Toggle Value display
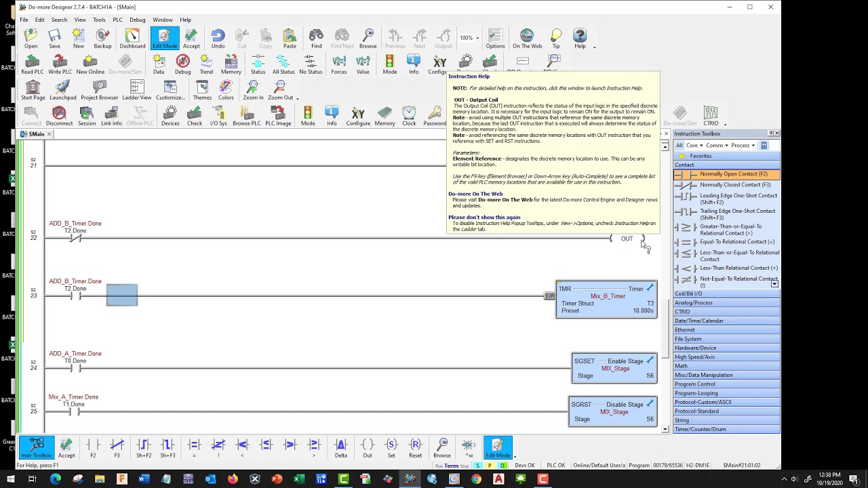Screen dimensions: 868x488 363,65
